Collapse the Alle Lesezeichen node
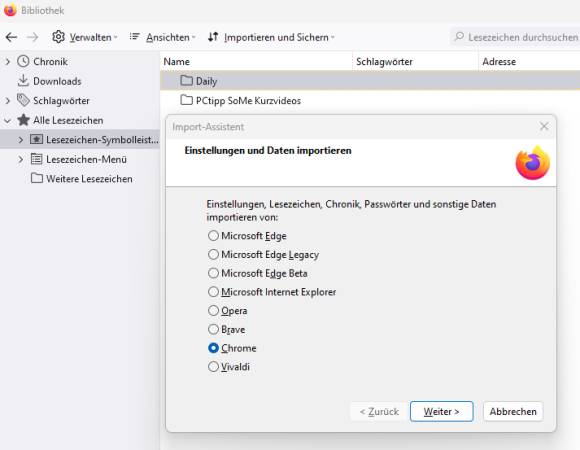580x450 pixels. 7,120
